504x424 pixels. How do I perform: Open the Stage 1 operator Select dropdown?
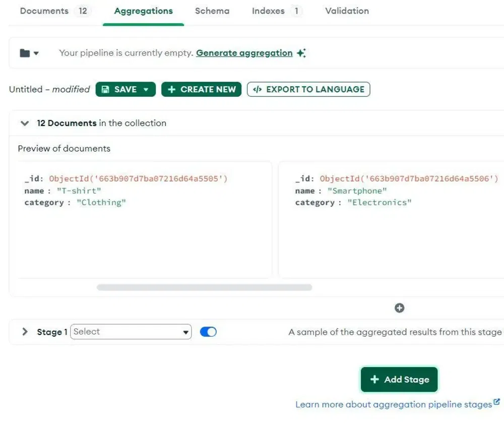coord(131,332)
